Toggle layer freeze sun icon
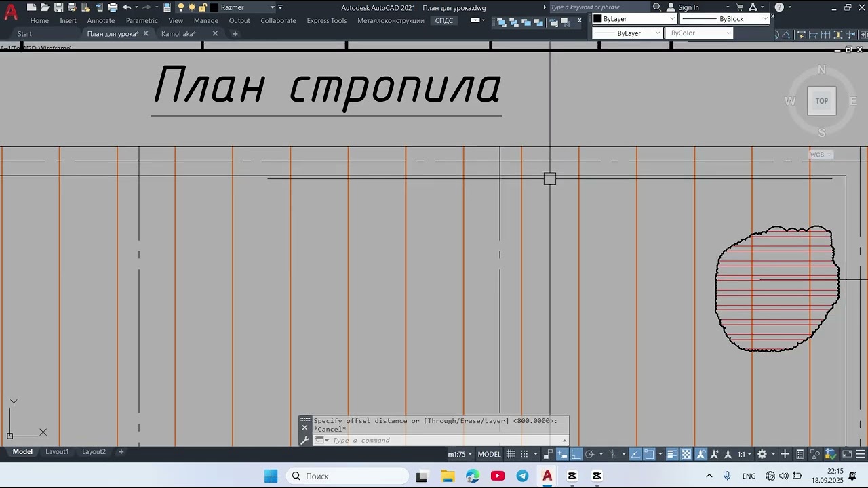This screenshot has width=868, height=488. coord(192,7)
